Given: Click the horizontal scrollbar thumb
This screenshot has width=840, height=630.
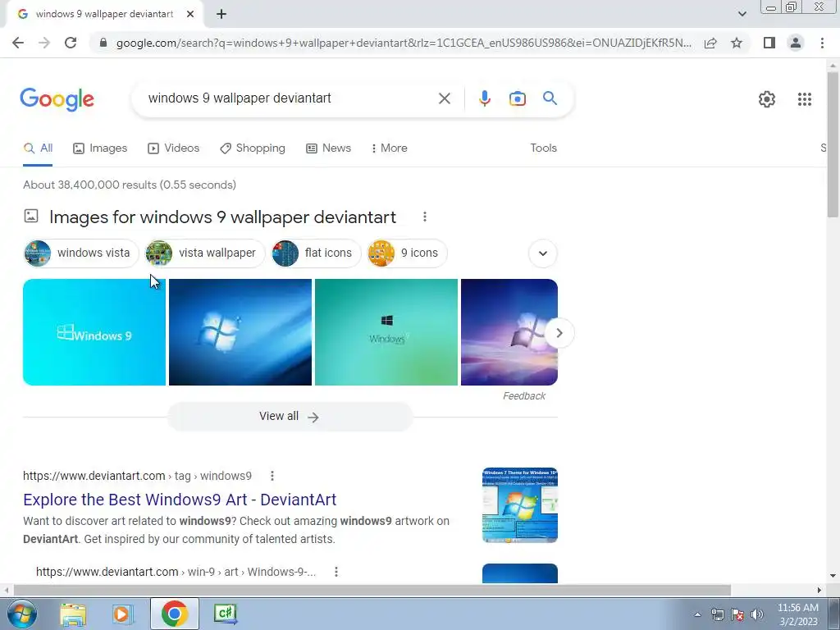Looking at the screenshot, I should point(372,590).
